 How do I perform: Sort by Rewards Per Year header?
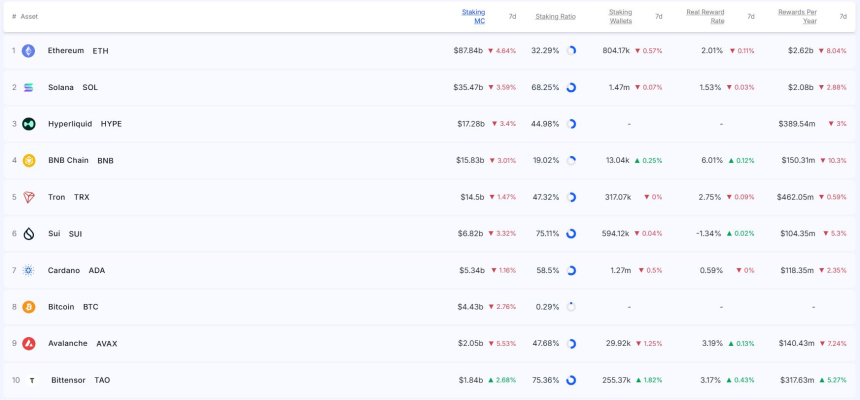tap(797, 16)
